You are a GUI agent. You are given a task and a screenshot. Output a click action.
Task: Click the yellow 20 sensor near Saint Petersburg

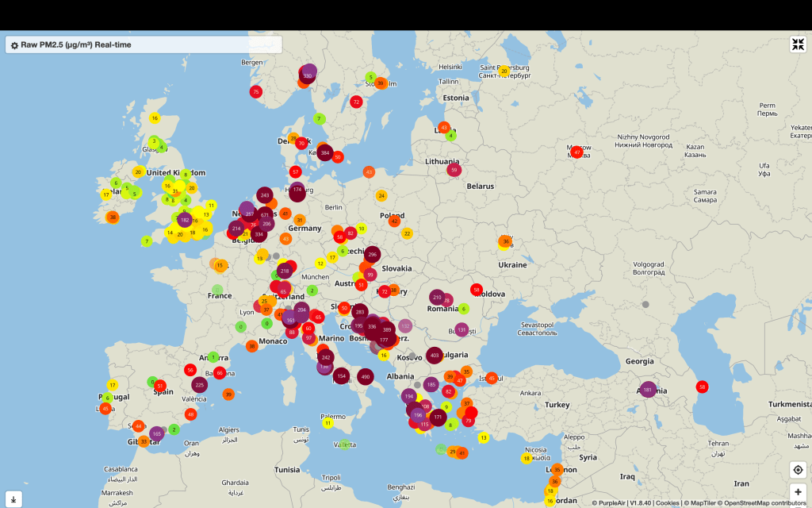click(x=504, y=71)
